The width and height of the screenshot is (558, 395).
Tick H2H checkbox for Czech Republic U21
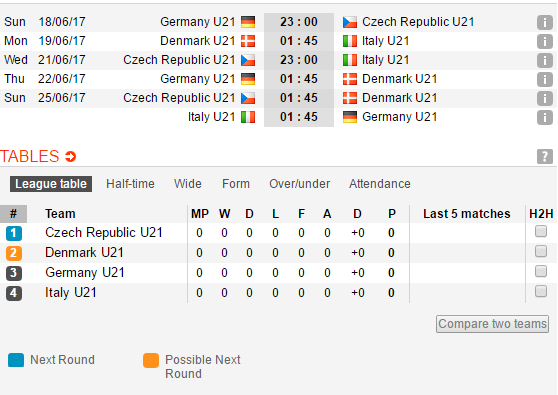coord(541,231)
